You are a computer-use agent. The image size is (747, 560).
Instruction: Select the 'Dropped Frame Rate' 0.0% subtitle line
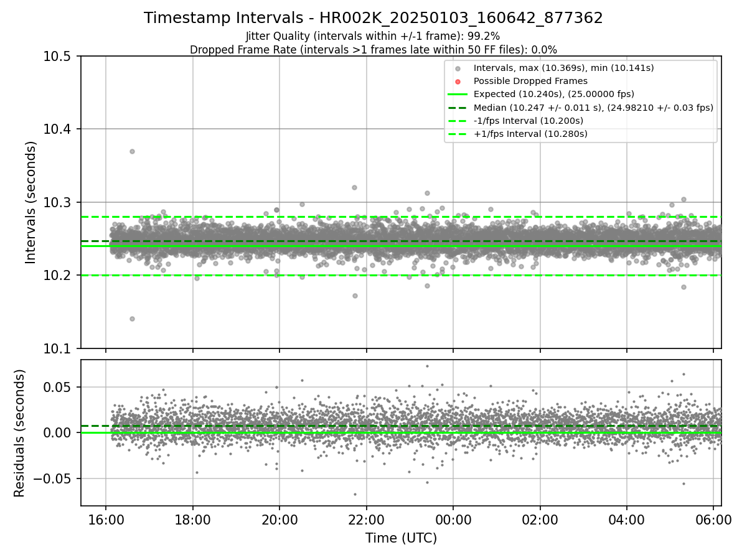point(374,49)
